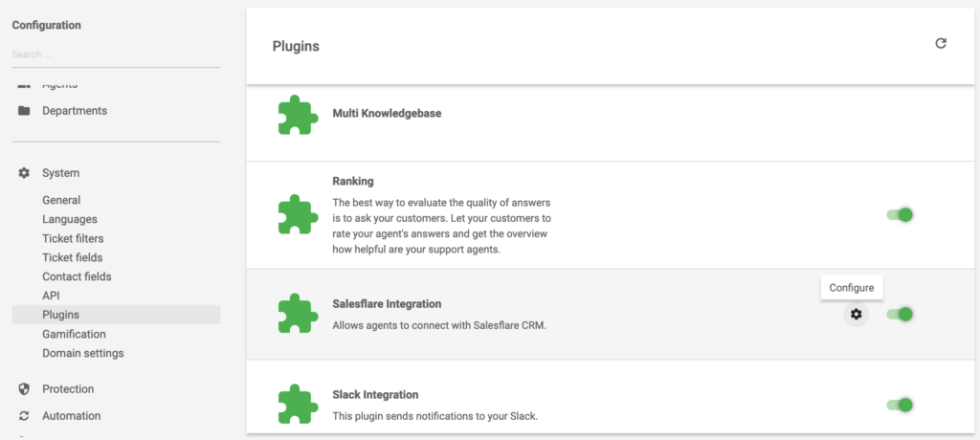
Task: Open Salesflare Integration configure gear
Action: point(856,314)
